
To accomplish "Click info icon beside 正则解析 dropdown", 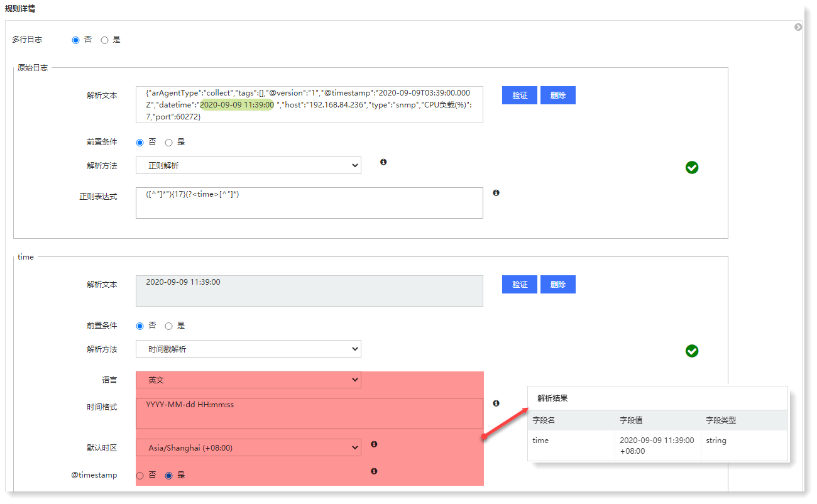I will (x=383, y=162).
